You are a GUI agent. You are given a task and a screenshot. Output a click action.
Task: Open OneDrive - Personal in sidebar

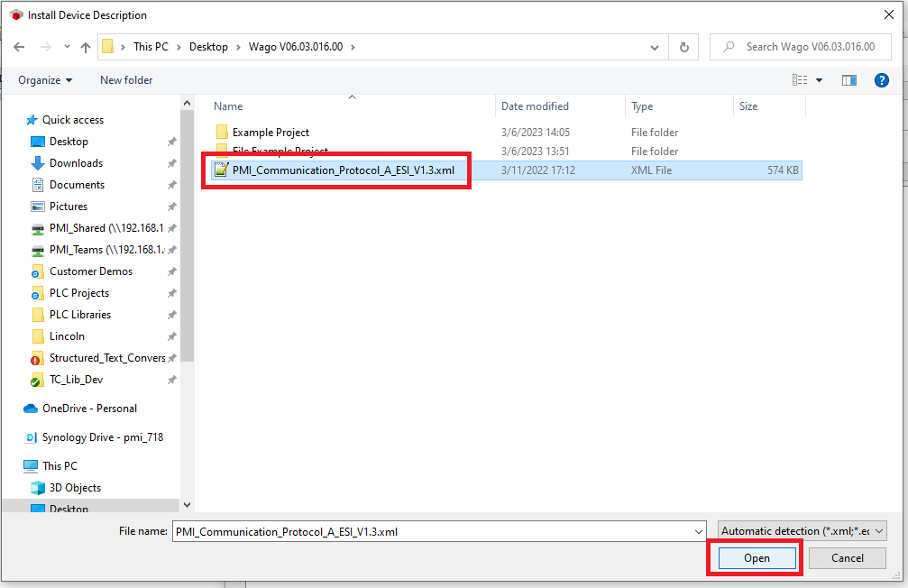click(89, 409)
